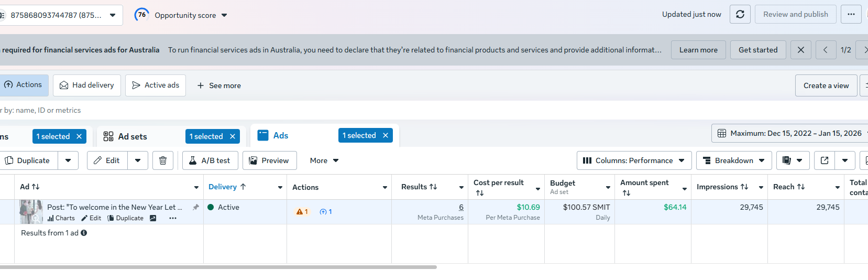Click the Get started button
868x280 pixels.
point(757,50)
